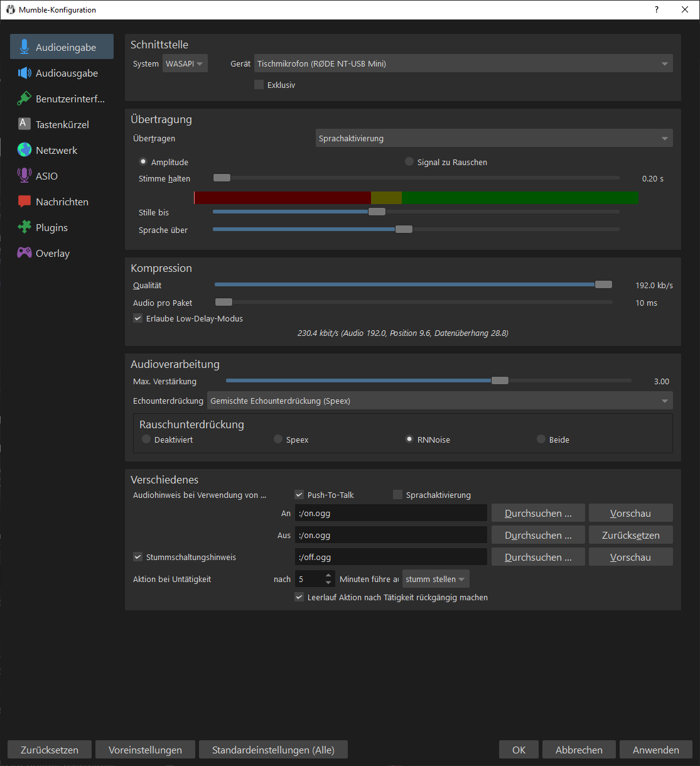Click the red zone of level meter
Screen dimensions: 700x766
[x=283, y=198]
